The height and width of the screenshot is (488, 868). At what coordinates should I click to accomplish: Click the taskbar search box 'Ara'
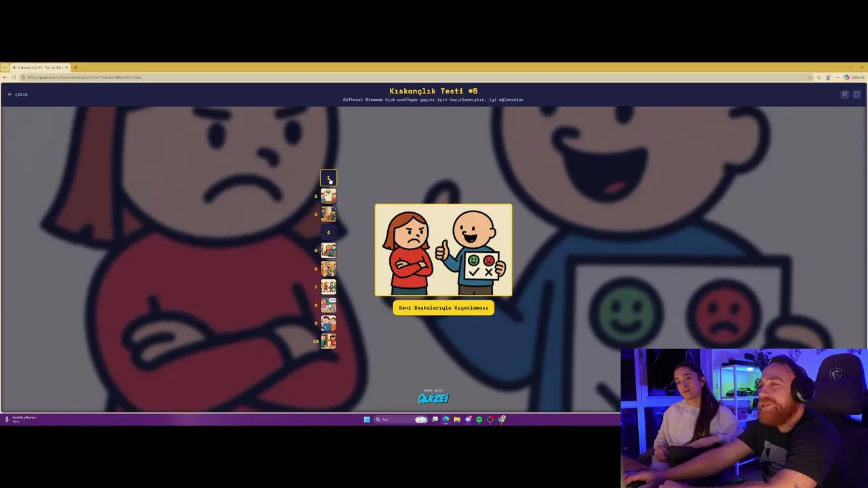click(x=401, y=420)
